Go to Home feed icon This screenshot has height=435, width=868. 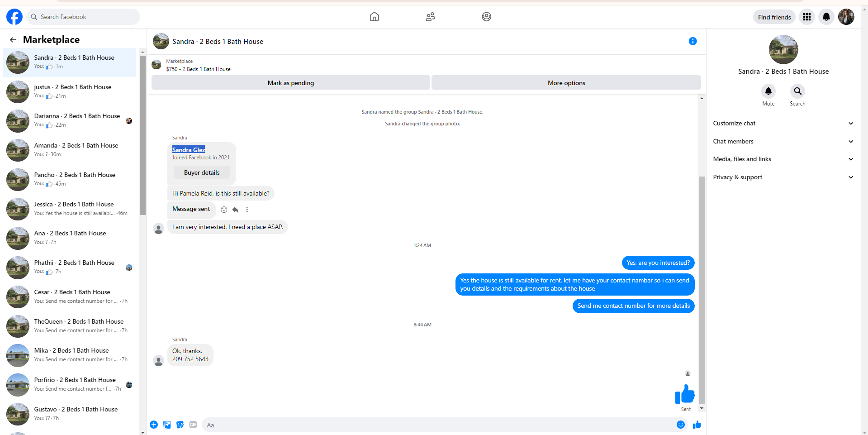pos(374,17)
